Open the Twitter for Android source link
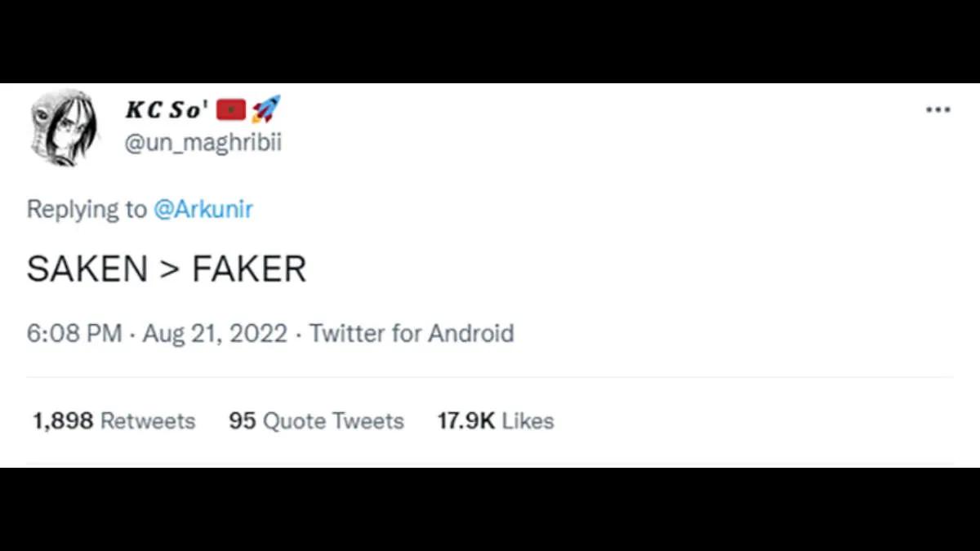980x551 pixels. [412, 334]
